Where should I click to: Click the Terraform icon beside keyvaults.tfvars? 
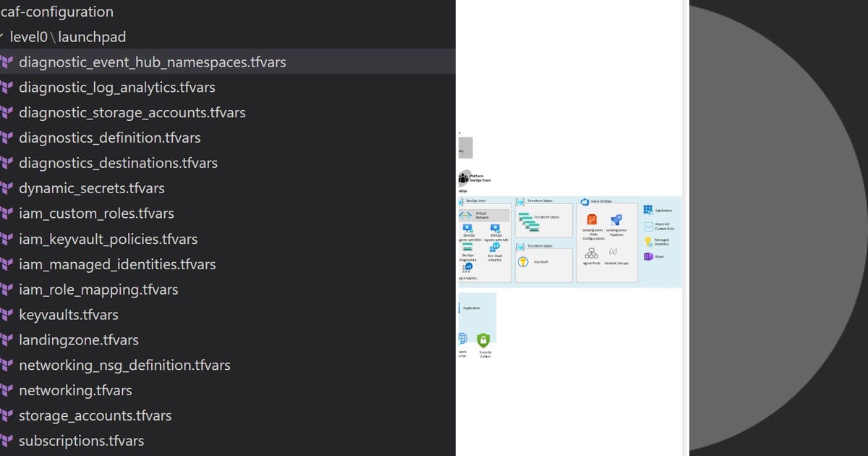[x=8, y=314]
